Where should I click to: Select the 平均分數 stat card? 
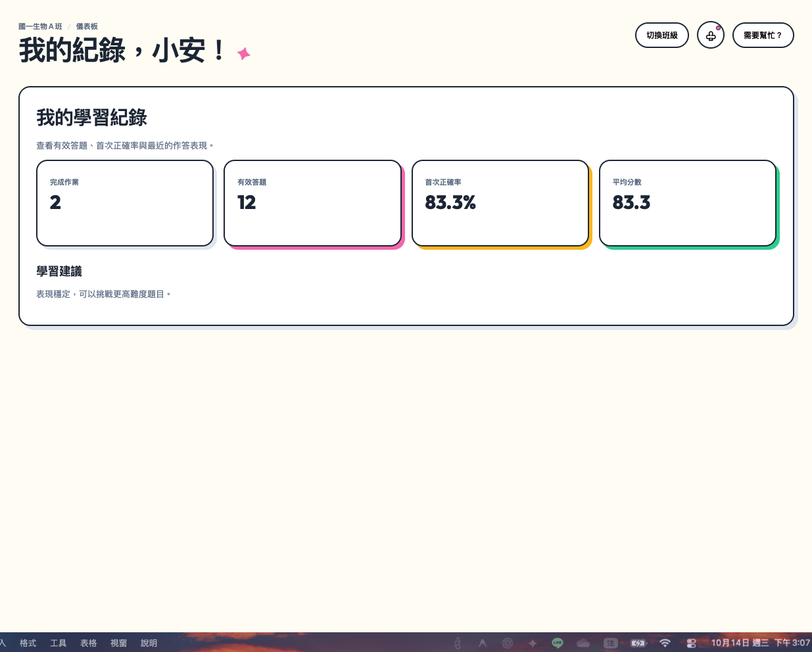pyautogui.click(x=688, y=203)
